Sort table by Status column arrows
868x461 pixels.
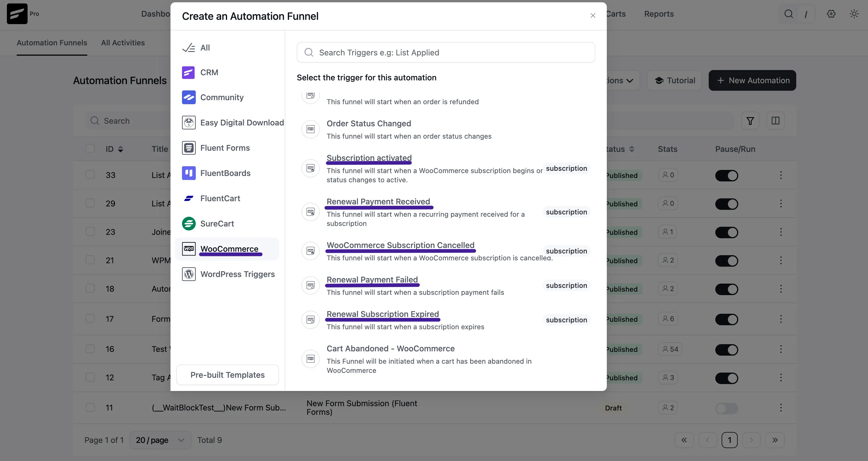tap(632, 149)
